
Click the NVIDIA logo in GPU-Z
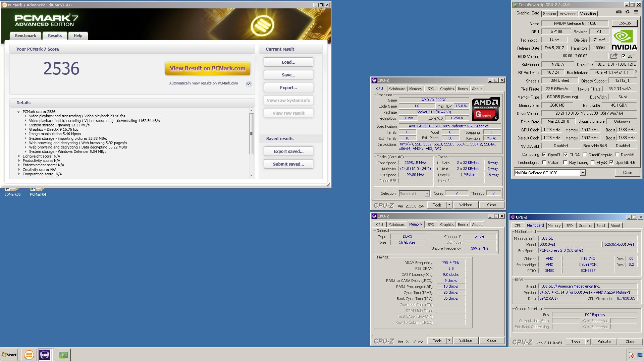click(x=624, y=40)
